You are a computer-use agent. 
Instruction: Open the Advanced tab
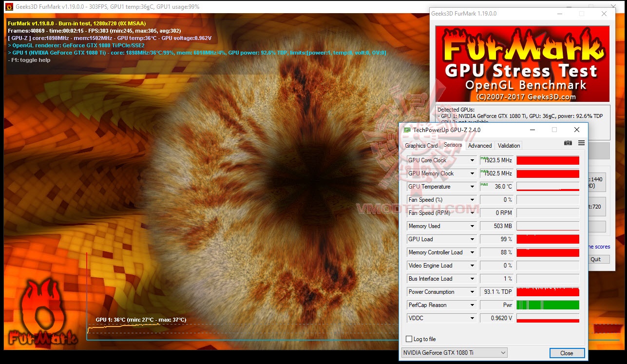pos(480,146)
